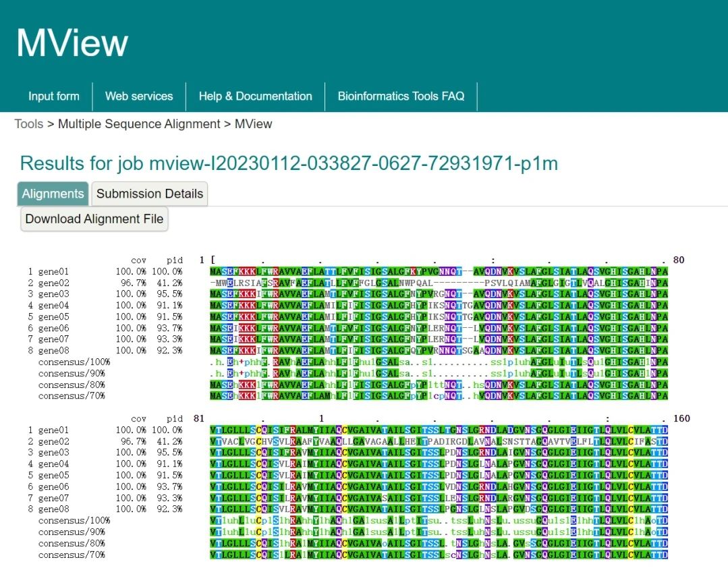Click 41.2% pid value of gene02, first block
The image size is (728, 568).
coord(169,283)
